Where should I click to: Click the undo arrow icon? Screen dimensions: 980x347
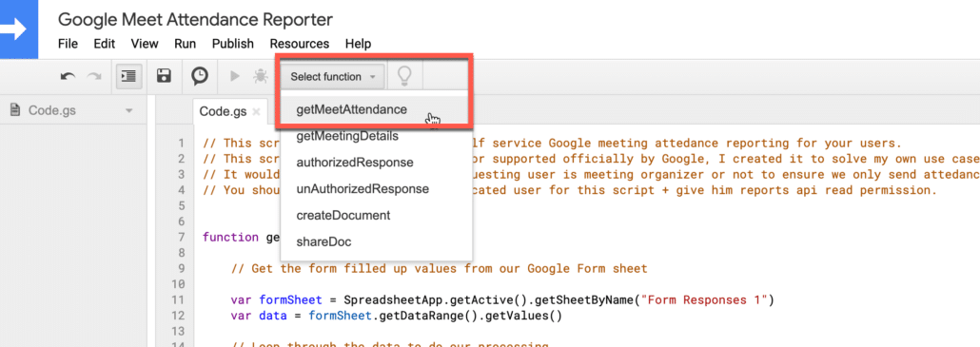(69, 76)
